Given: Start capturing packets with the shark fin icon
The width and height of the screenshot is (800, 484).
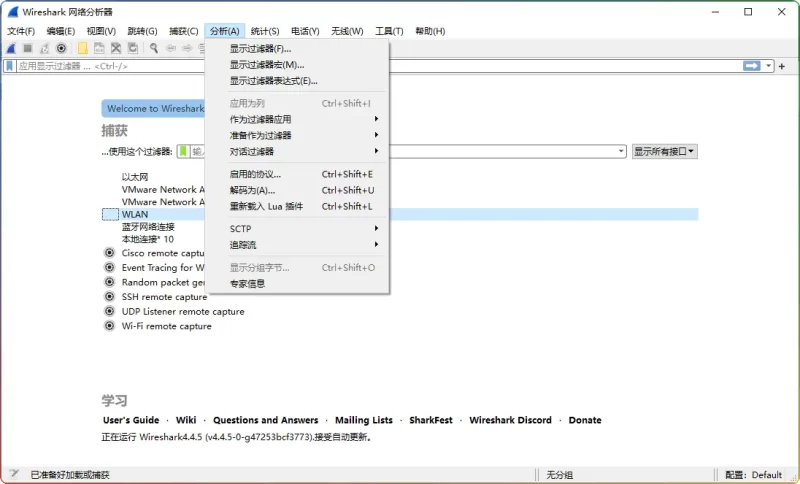Looking at the screenshot, I should tap(11, 48).
